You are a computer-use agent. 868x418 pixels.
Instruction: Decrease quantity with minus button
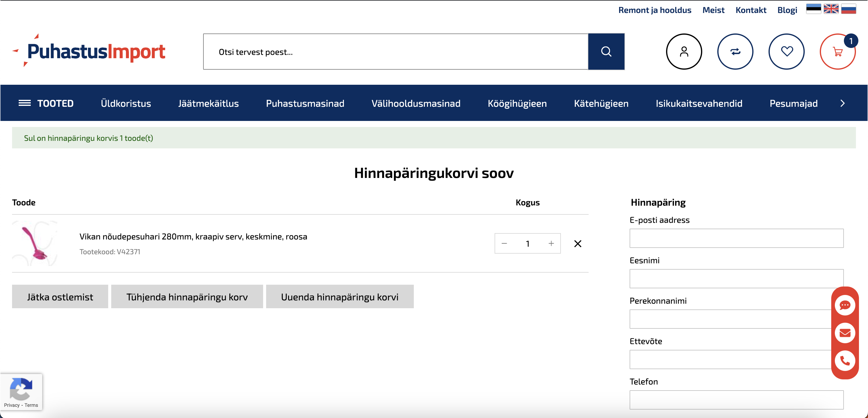point(504,243)
